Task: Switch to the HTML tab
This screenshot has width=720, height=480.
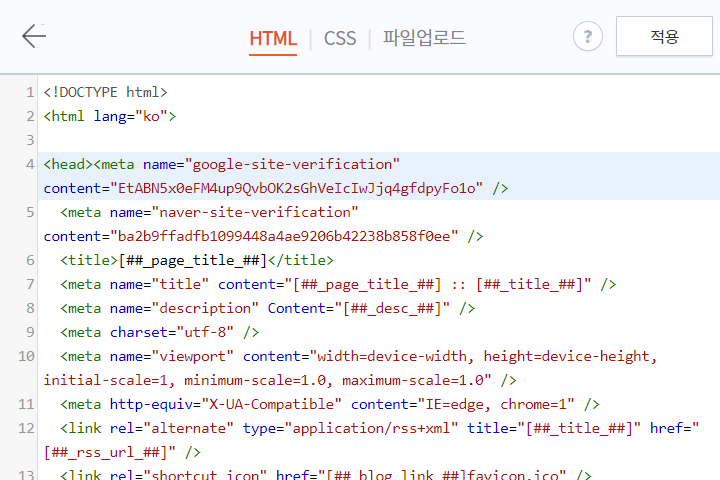Action: click(x=273, y=38)
